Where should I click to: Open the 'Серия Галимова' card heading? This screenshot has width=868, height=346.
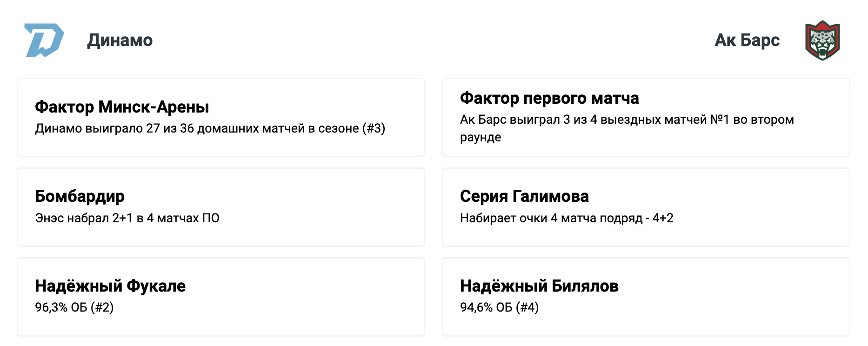click(524, 196)
